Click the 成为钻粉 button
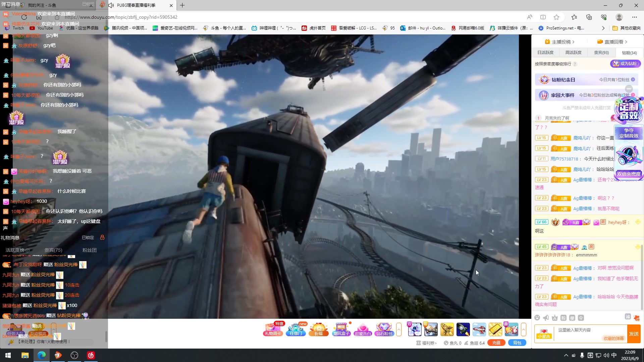Viewport: 644px width, 362px height. point(625,64)
